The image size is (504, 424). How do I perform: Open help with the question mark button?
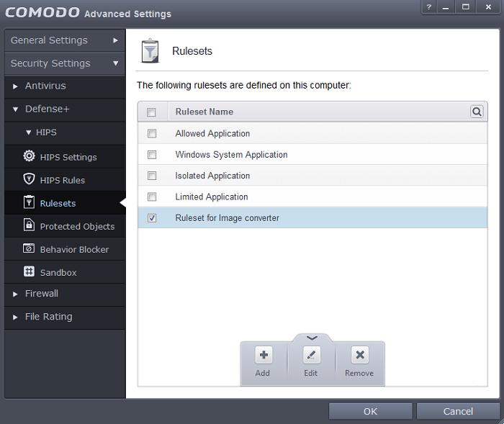(429, 7)
